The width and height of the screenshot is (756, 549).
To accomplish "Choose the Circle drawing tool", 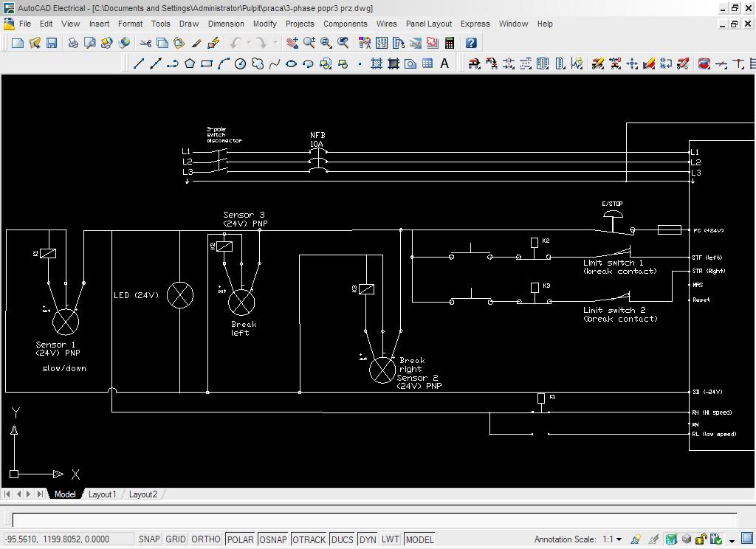I will point(240,63).
